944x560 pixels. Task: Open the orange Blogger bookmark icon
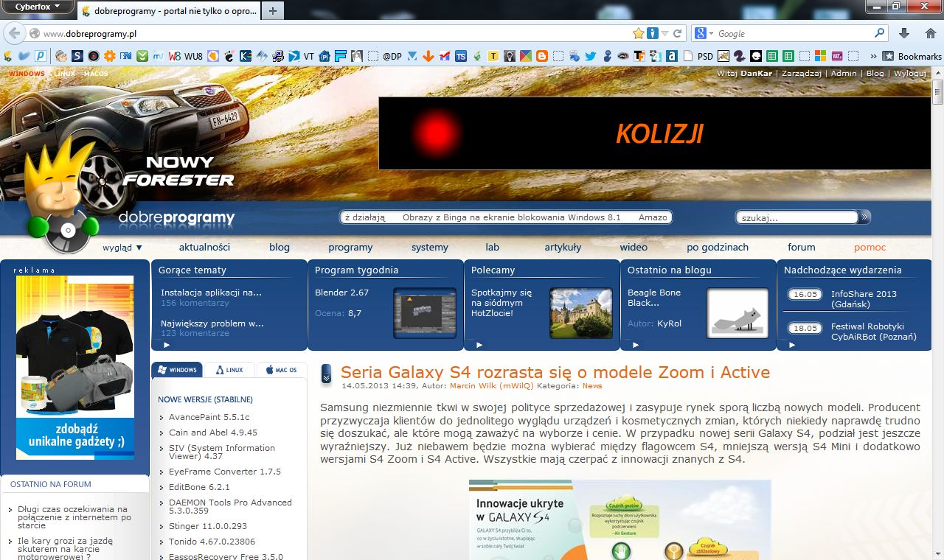point(542,55)
